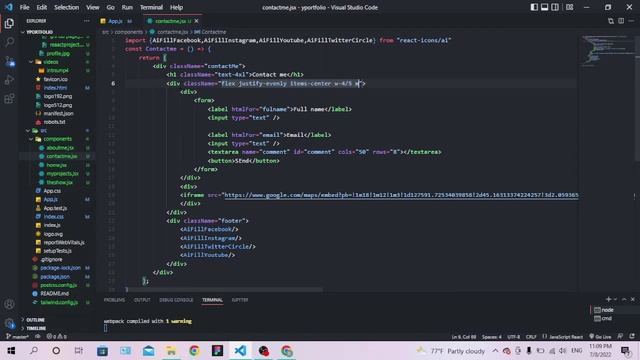Open the Accounts menu icon
This screenshot has width=640, height=360.
[9, 304]
